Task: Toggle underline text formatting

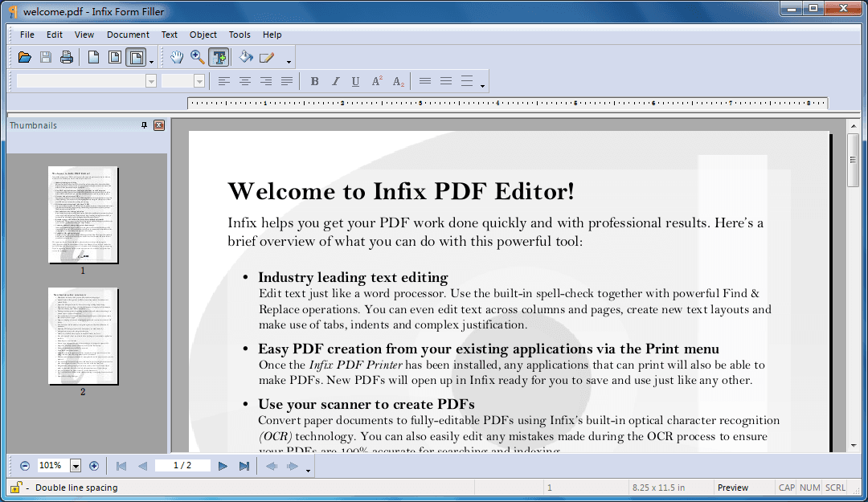Action: (355, 80)
